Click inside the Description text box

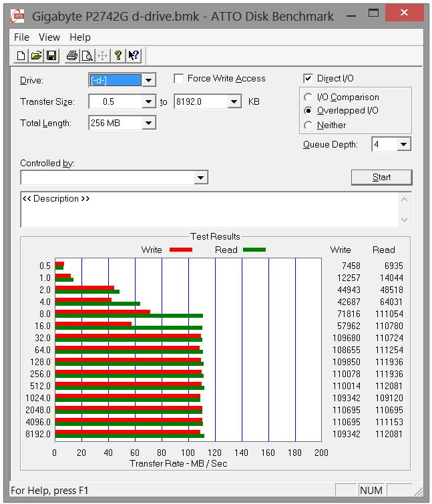[x=209, y=210]
